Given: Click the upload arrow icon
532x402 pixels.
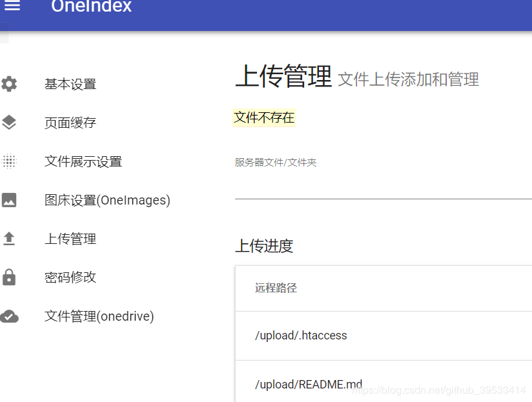Looking at the screenshot, I should click(9, 238).
